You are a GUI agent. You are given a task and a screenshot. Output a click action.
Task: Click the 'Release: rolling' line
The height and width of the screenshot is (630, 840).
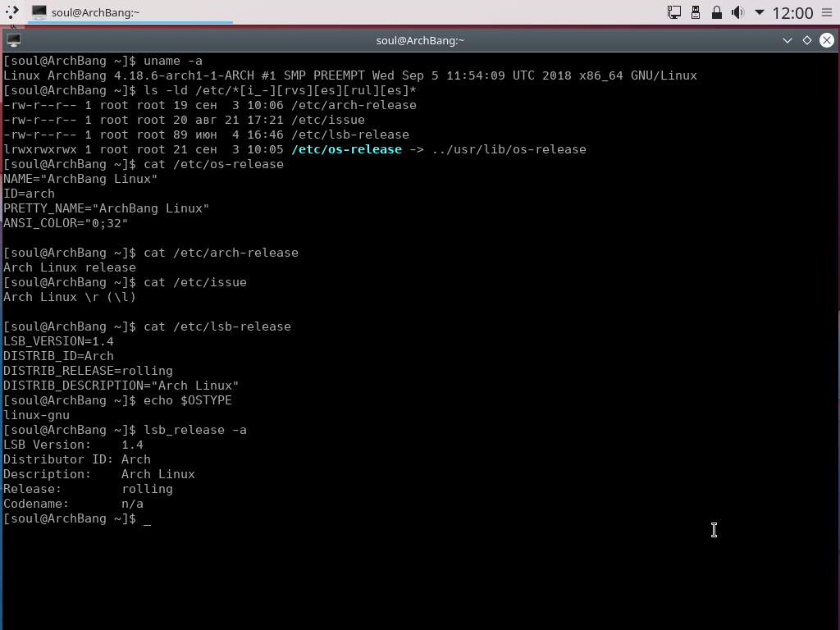88,489
